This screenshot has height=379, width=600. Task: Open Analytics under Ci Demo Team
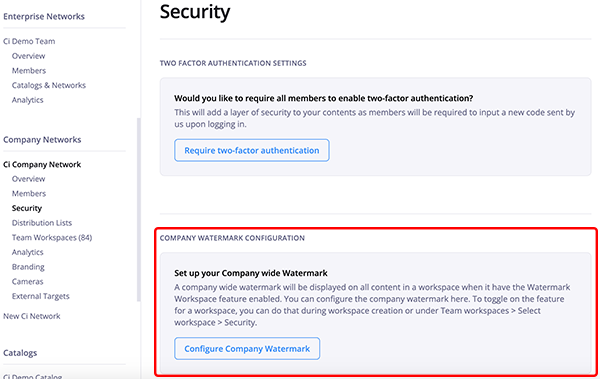28,100
